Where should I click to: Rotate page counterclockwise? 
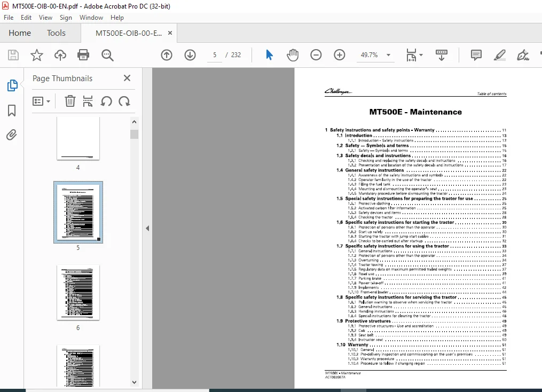(x=106, y=101)
